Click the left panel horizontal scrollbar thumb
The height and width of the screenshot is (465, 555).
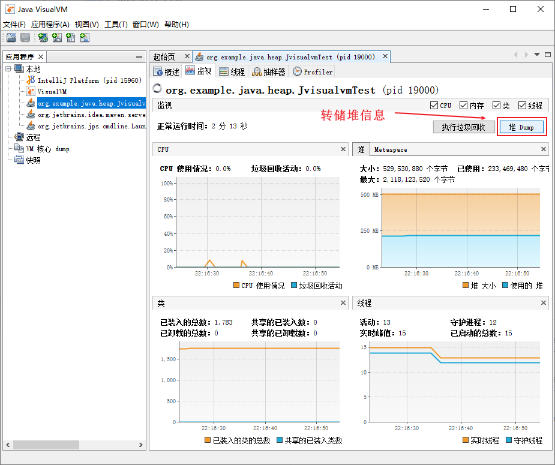[46, 444]
